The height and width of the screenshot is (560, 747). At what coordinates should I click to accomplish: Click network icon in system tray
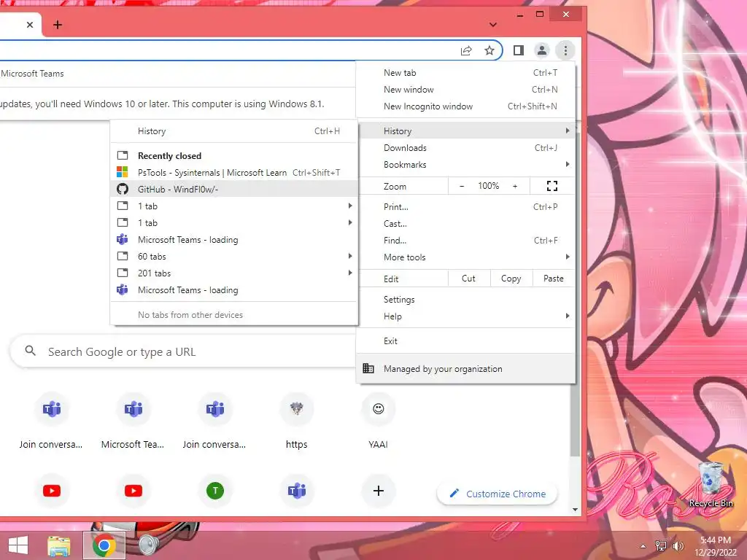(661, 545)
